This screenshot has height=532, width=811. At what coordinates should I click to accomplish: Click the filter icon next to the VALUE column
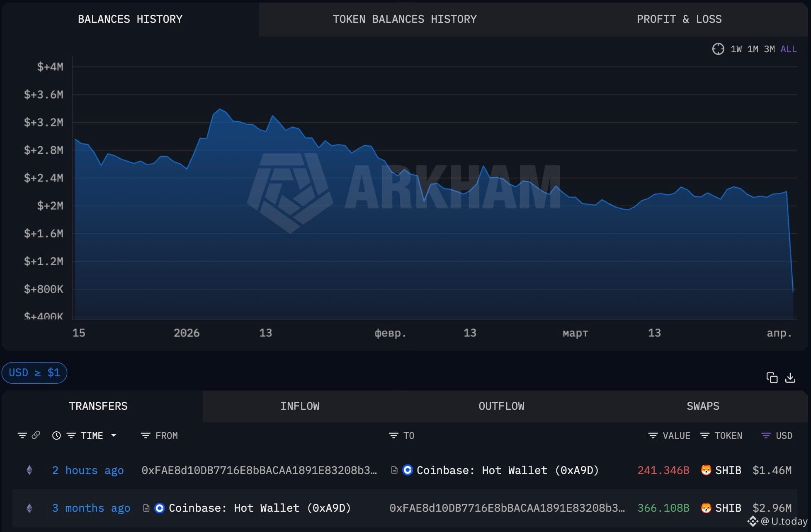point(653,435)
